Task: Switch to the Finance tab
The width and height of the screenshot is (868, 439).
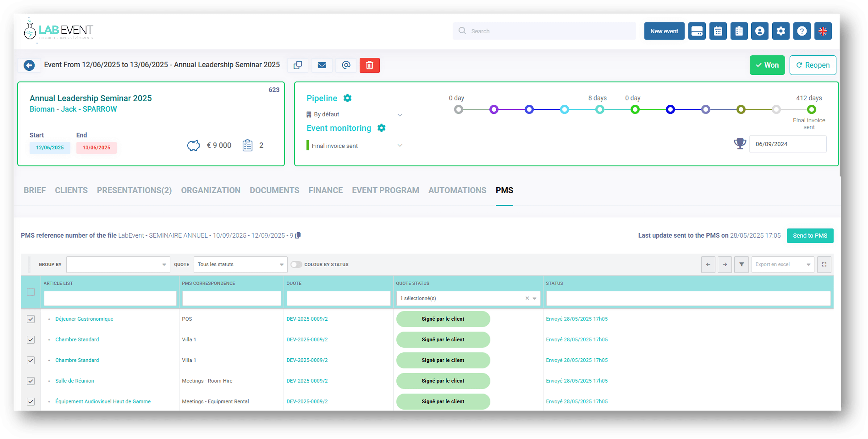Action: point(325,190)
